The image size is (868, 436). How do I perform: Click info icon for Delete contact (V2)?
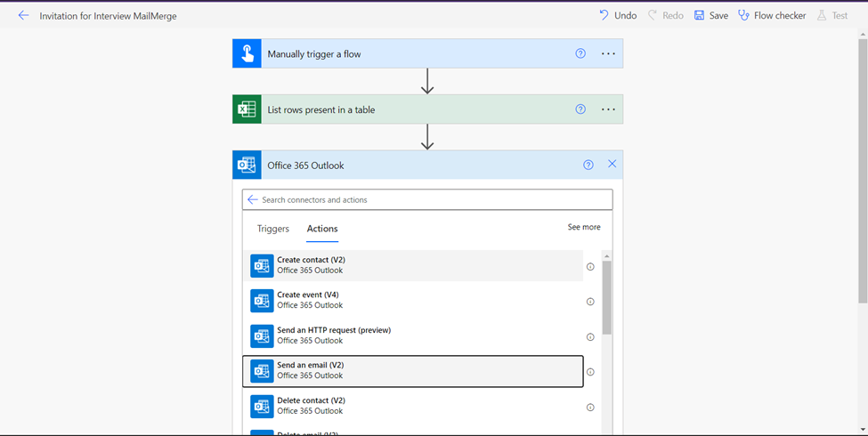pyautogui.click(x=590, y=408)
